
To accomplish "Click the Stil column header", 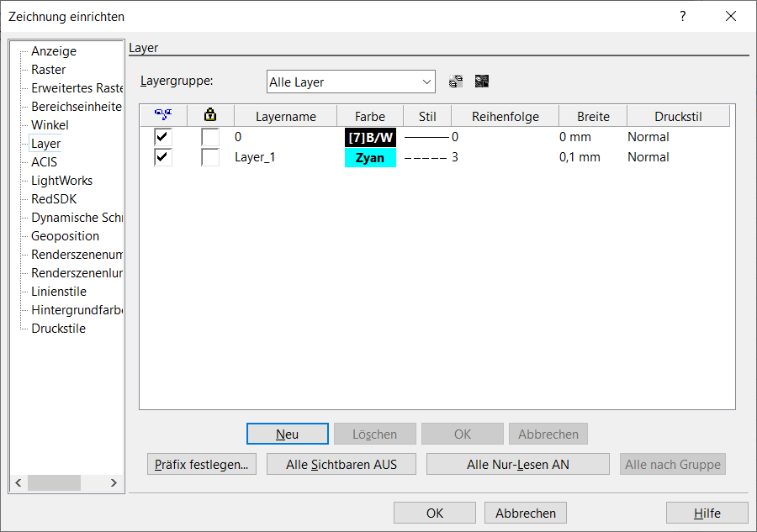I will point(427,116).
